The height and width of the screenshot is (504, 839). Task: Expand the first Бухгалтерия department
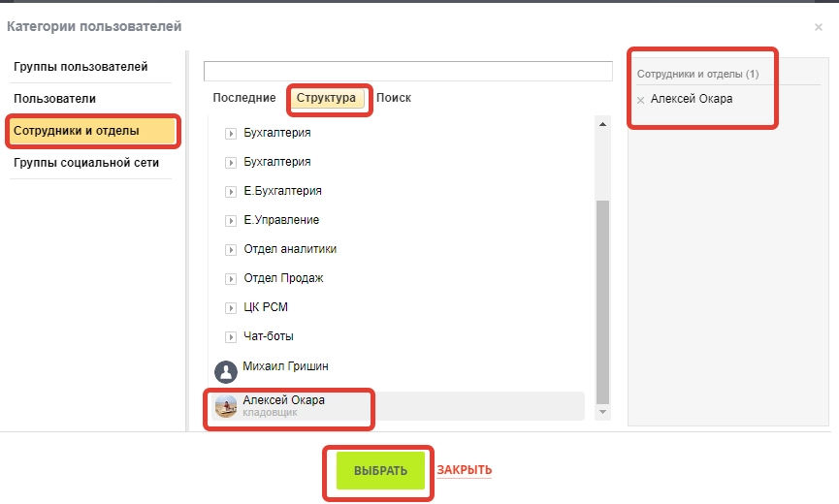pos(231,133)
